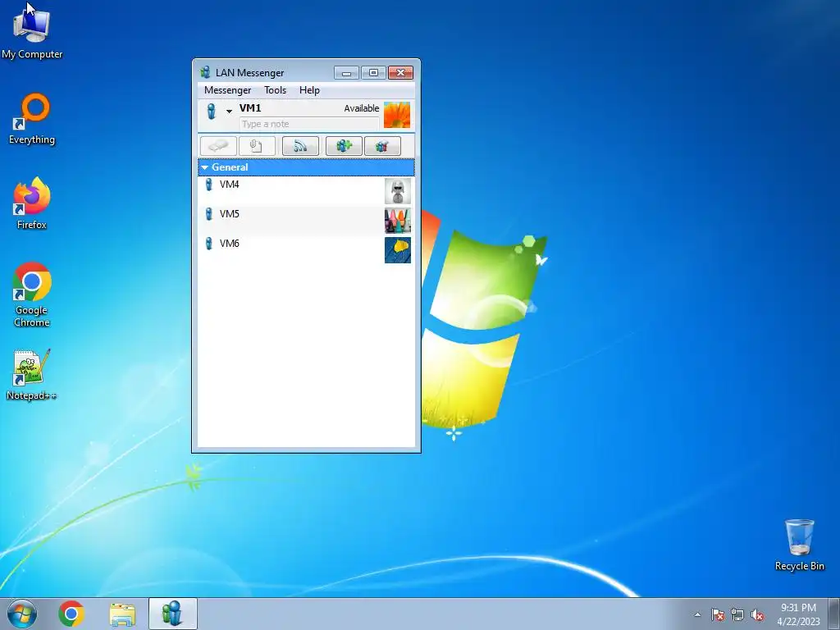Viewport: 840px width, 630px height.
Task: Select the Everything desktop shortcut
Action: click(32, 119)
